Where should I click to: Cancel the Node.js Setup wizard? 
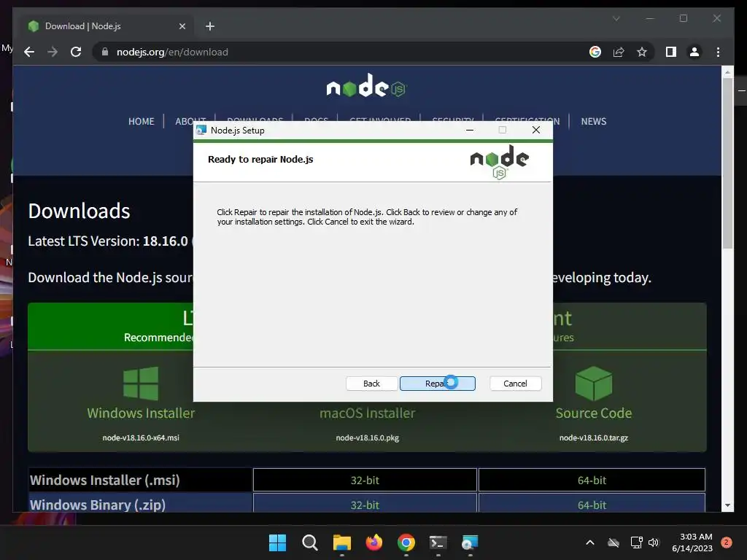[515, 384]
